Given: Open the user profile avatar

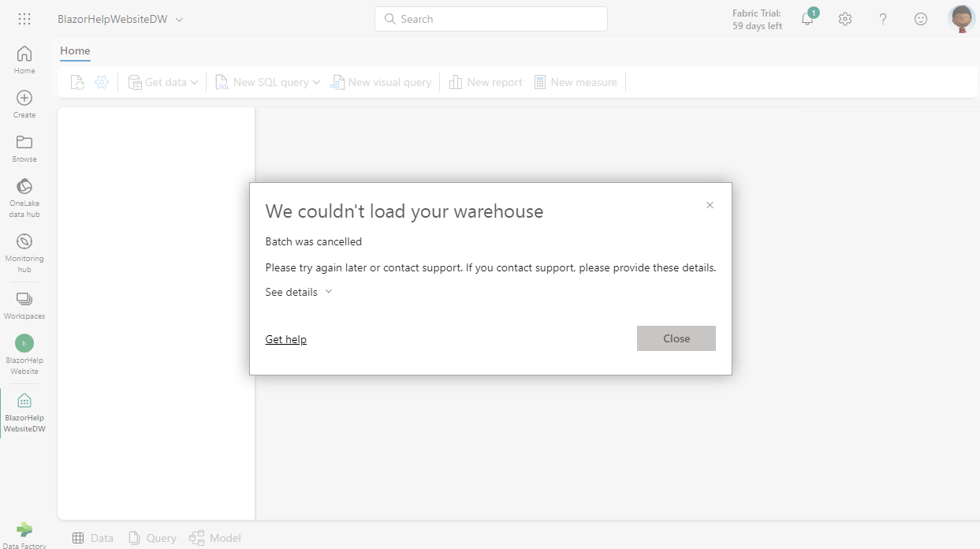Looking at the screenshot, I should pyautogui.click(x=962, y=19).
